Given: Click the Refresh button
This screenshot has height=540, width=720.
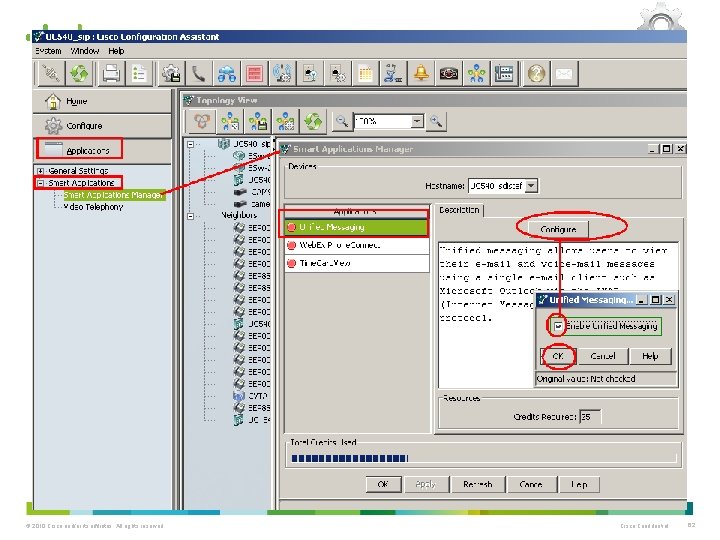Looking at the screenshot, I should pyautogui.click(x=478, y=484).
